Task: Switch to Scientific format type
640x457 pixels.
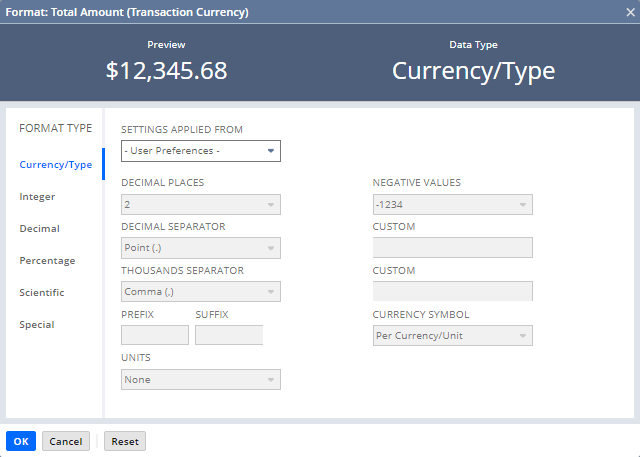Action: [x=42, y=293]
